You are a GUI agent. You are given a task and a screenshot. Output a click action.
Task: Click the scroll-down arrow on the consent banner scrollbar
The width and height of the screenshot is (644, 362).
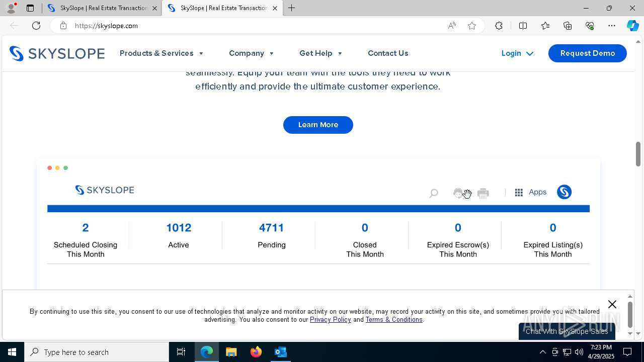[x=630, y=333]
